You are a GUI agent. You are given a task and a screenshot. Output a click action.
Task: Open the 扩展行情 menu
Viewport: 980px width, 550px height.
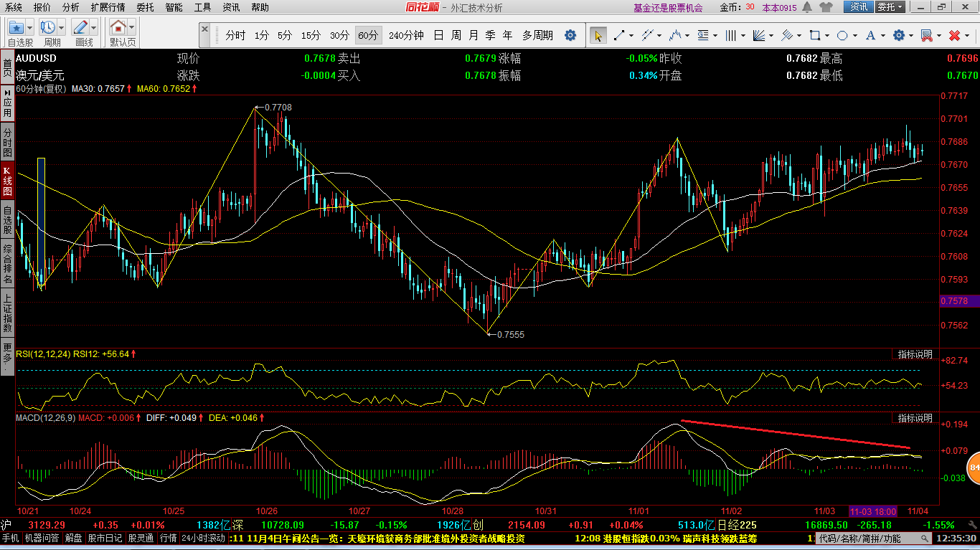point(108,7)
